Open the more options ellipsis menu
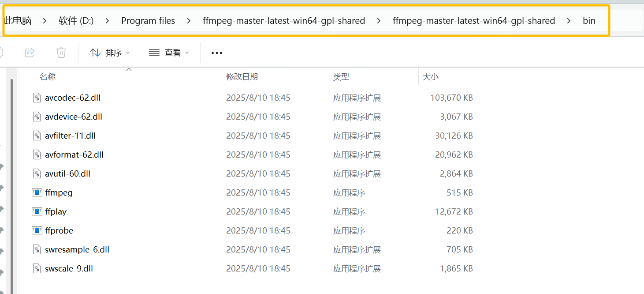This screenshot has height=294, width=644. pyautogui.click(x=217, y=53)
